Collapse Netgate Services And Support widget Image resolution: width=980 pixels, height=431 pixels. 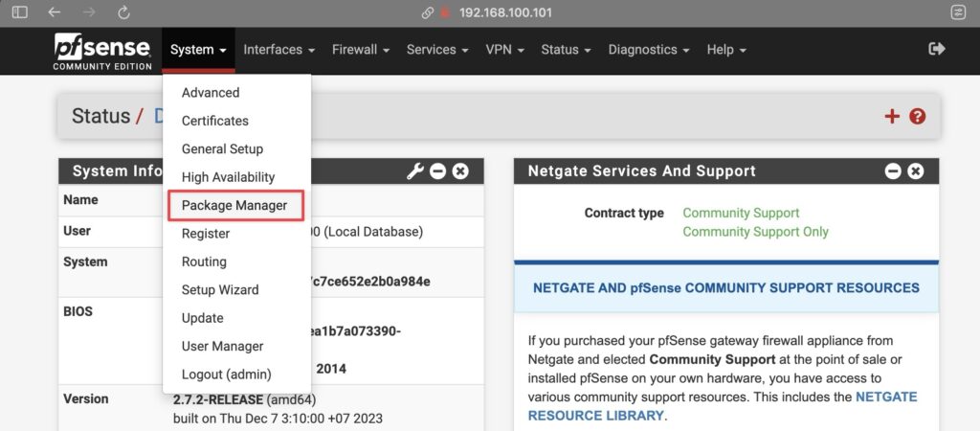click(893, 170)
